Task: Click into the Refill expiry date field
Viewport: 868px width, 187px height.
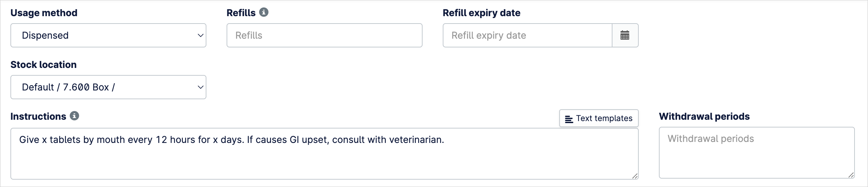Action: [x=528, y=35]
